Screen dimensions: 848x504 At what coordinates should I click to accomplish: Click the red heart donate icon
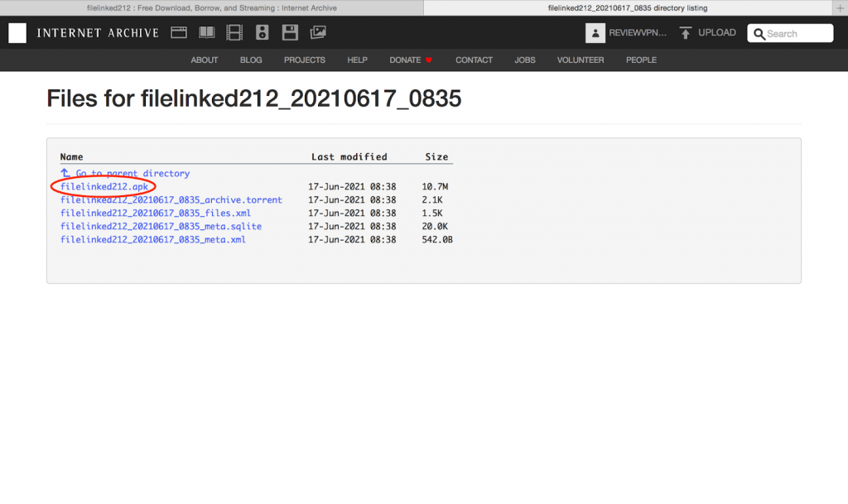[429, 60]
